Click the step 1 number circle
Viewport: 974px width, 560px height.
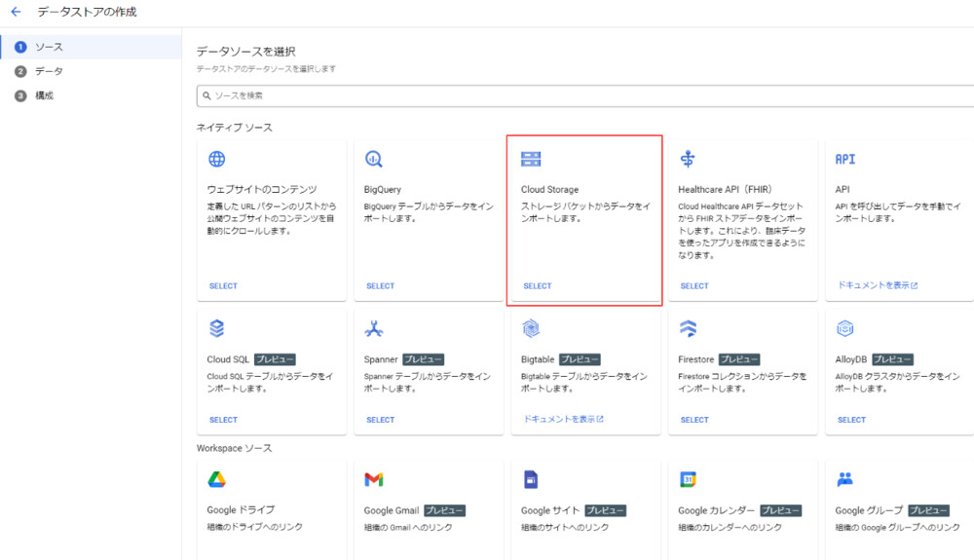pyautogui.click(x=20, y=47)
